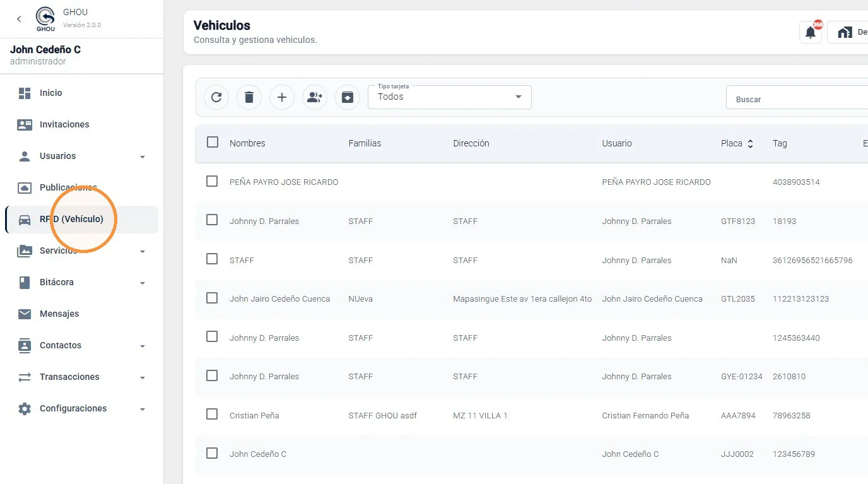Open notifications bell icon

(x=811, y=32)
